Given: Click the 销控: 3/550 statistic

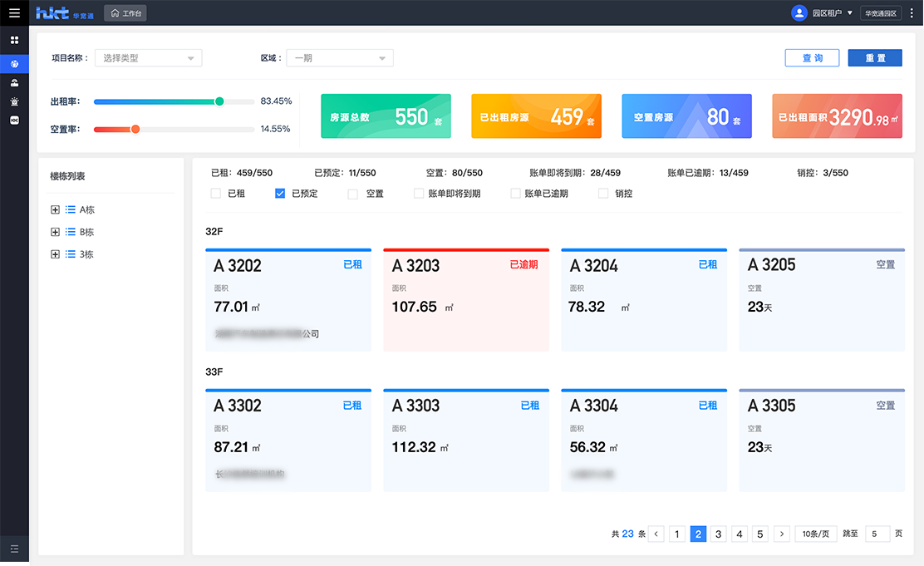Looking at the screenshot, I should point(823,173).
